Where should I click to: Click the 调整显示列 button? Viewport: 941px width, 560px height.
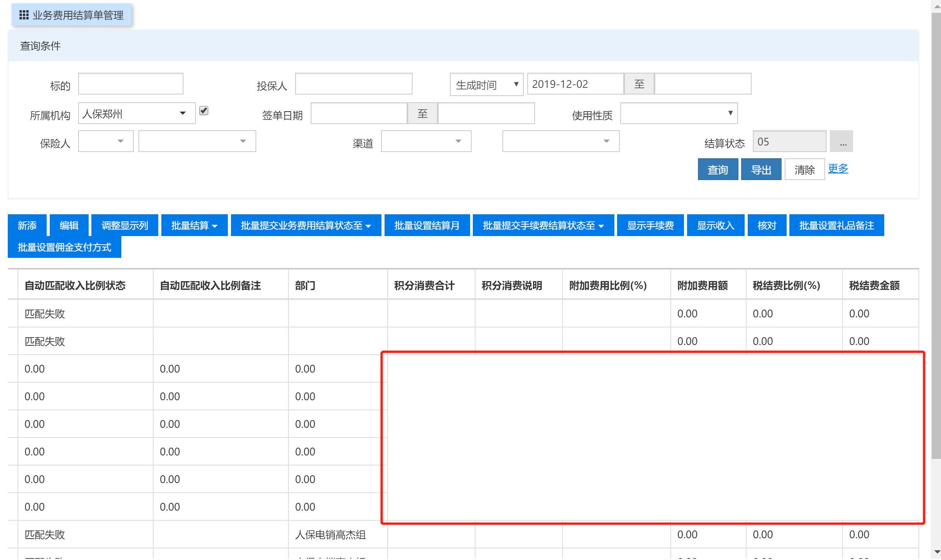tap(124, 226)
